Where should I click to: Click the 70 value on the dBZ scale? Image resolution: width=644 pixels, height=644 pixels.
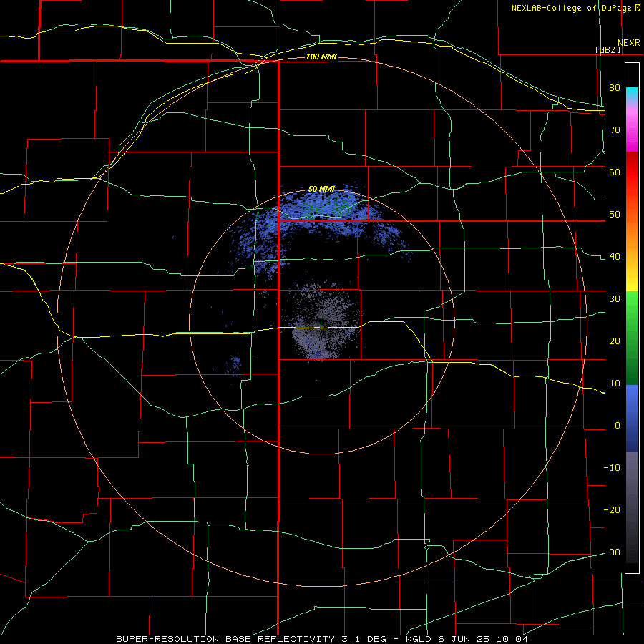615,130
